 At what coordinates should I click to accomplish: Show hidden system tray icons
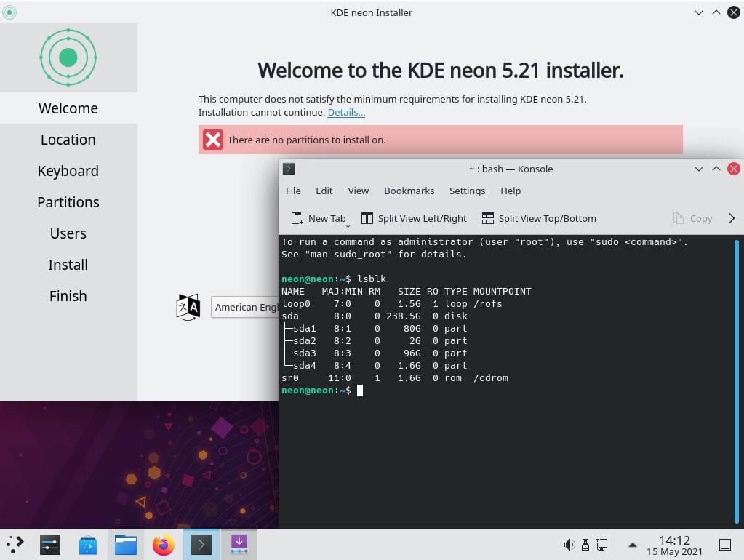(x=633, y=545)
